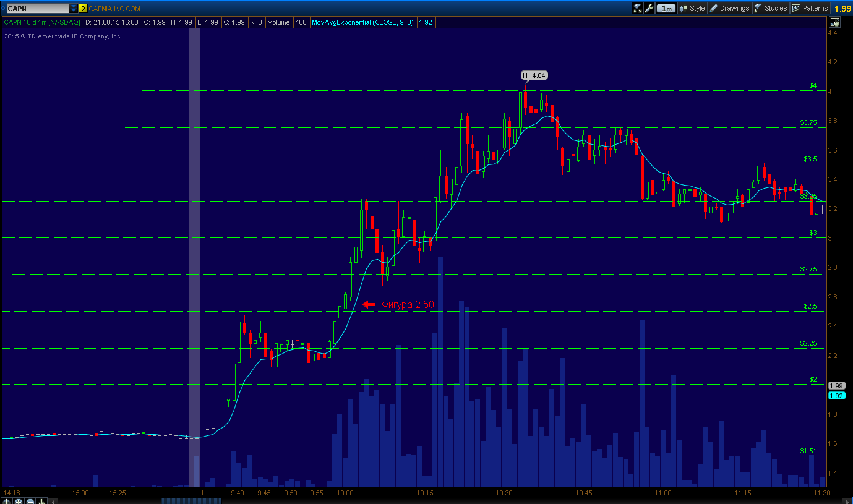The height and width of the screenshot is (504, 853).
Task: Click the $2.5 price level label
Action: [x=810, y=306]
